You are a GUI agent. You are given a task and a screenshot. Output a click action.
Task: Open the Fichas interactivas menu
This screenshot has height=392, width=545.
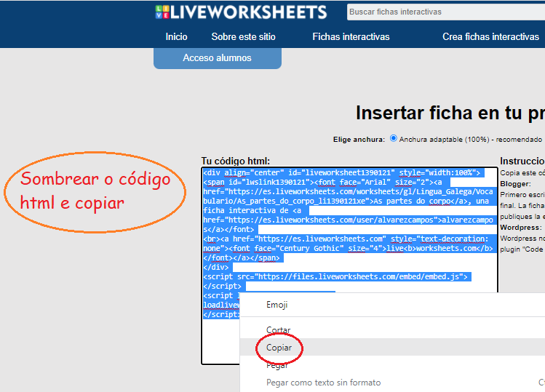[x=351, y=36]
